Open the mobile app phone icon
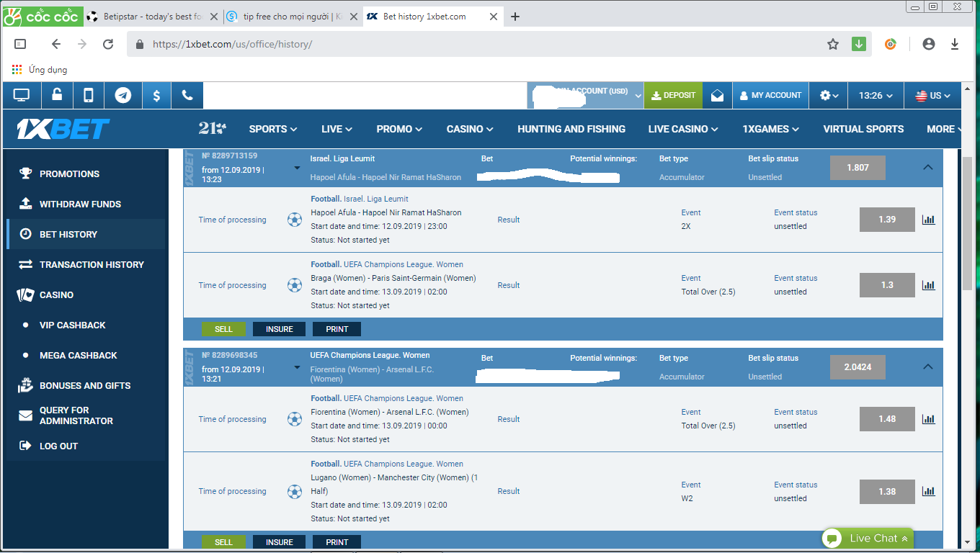Image resolution: width=980 pixels, height=553 pixels. (89, 95)
